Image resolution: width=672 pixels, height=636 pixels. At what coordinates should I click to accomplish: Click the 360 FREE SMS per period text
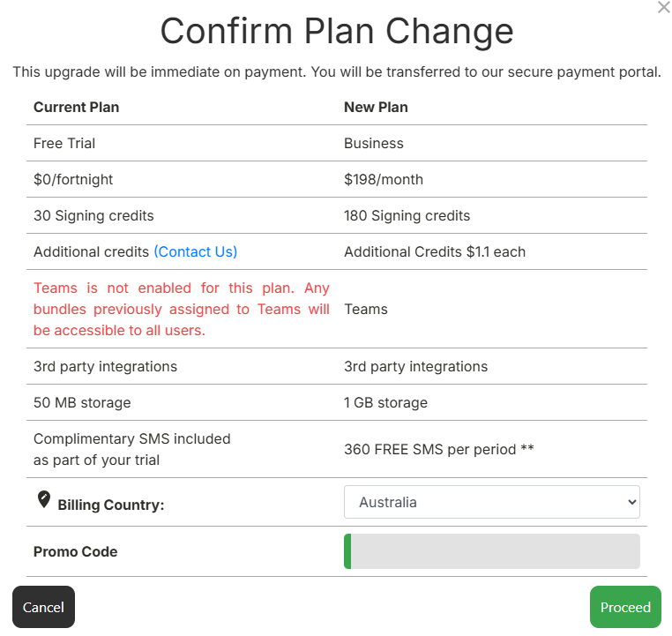click(438, 449)
